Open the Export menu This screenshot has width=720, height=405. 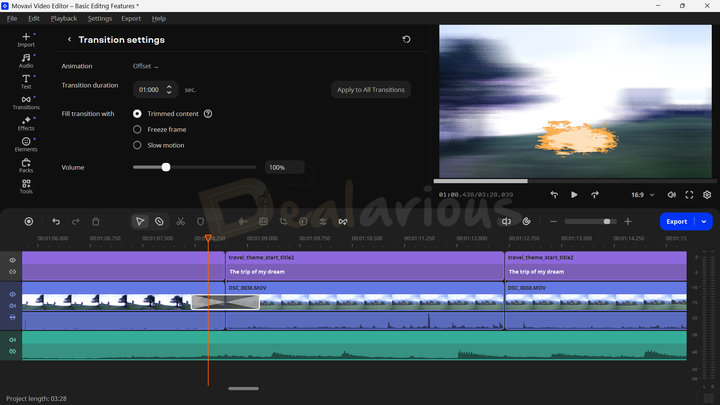[131, 18]
